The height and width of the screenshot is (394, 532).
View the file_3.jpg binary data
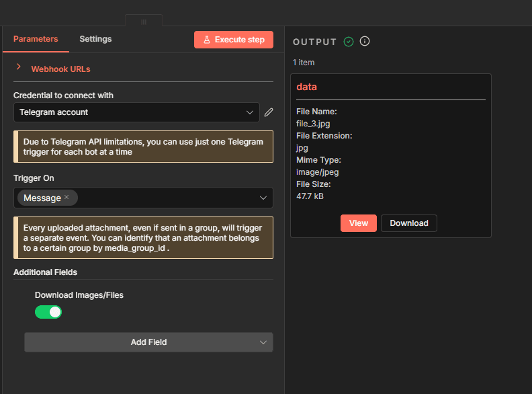point(358,223)
